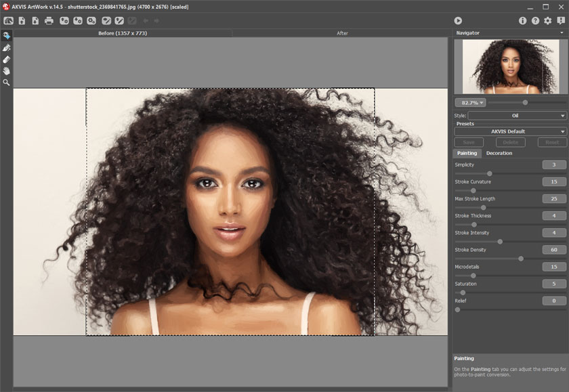Run image processing with the play button
Image resolution: width=569 pixels, height=392 pixels.
pos(458,21)
